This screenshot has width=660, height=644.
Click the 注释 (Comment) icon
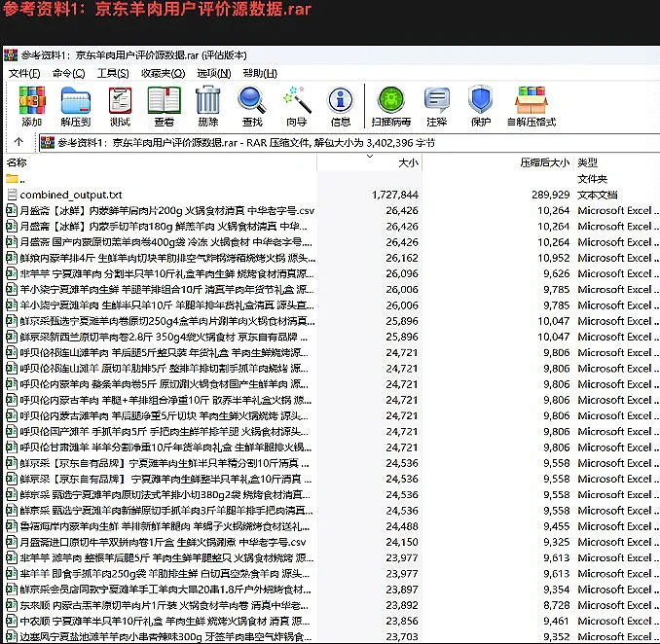437,100
